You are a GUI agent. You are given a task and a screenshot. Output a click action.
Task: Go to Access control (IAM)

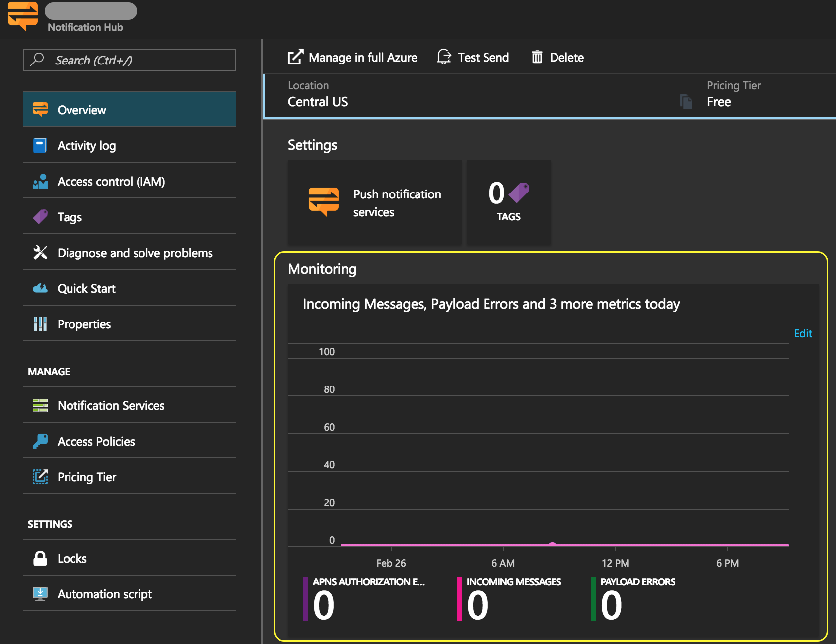point(130,181)
